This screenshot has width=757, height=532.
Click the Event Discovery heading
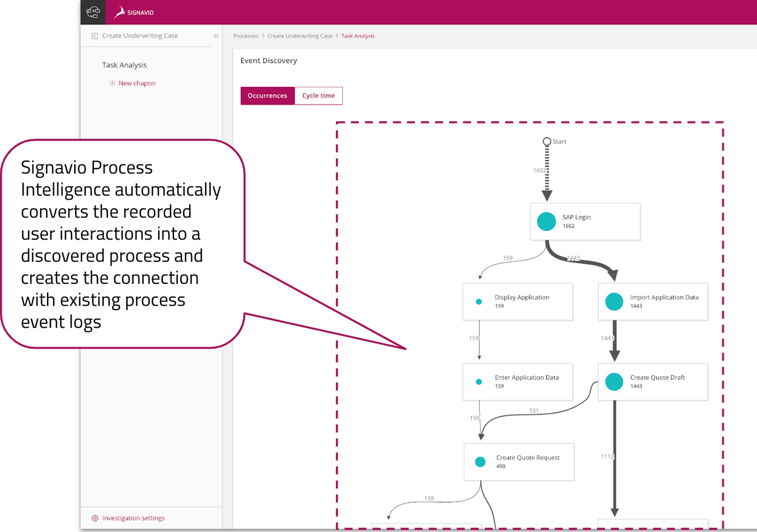[268, 61]
